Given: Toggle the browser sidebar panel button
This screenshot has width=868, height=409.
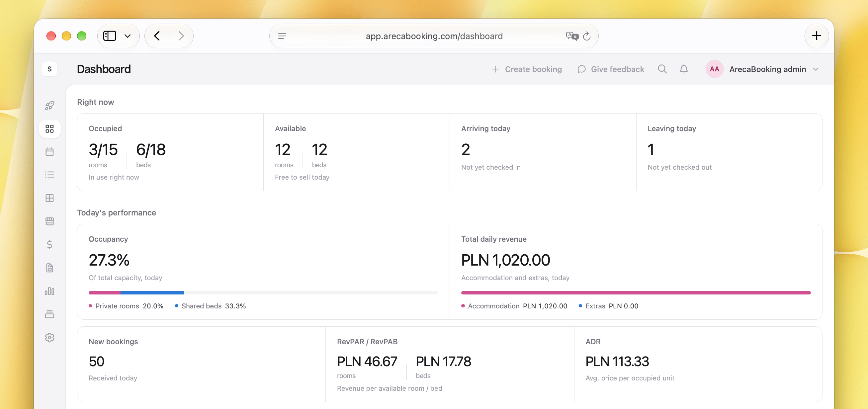Looking at the screenshot, I should (x=110, y=36).
